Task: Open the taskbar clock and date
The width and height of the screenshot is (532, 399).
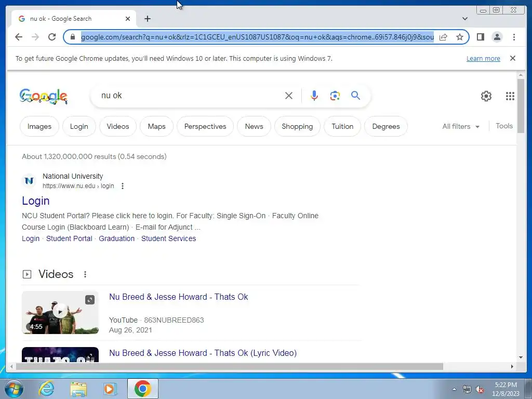Action: pyautogui.click(x=506, y=389)
